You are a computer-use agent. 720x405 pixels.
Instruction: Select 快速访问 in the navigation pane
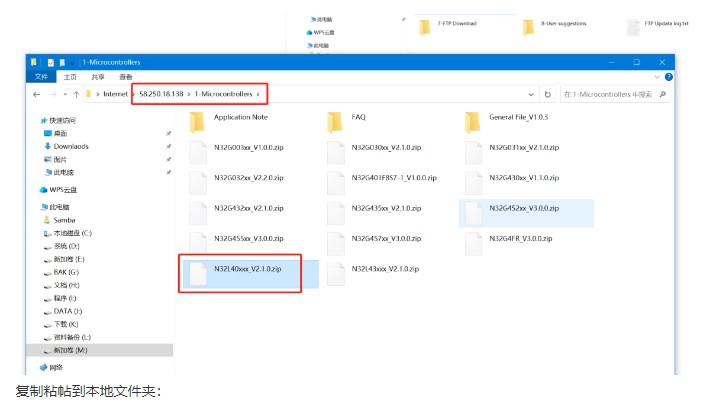[x=62, y=120]
